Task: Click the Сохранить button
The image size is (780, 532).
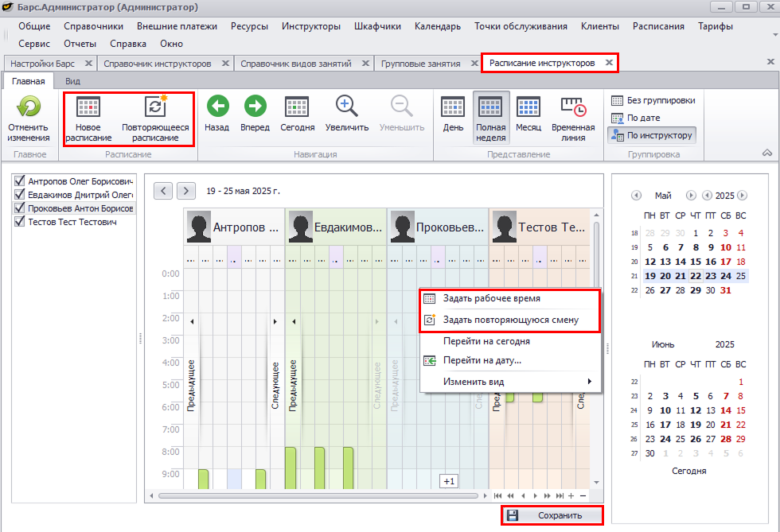Action: (552, 515)
